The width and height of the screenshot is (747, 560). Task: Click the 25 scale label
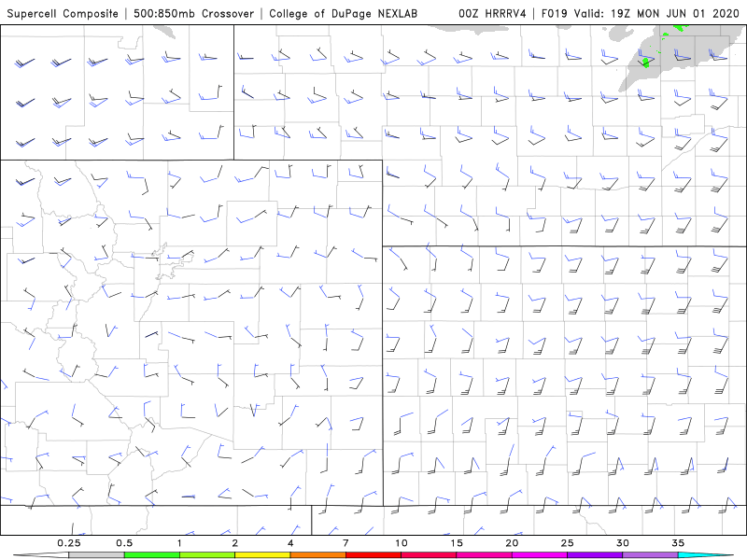pos(567,543)
